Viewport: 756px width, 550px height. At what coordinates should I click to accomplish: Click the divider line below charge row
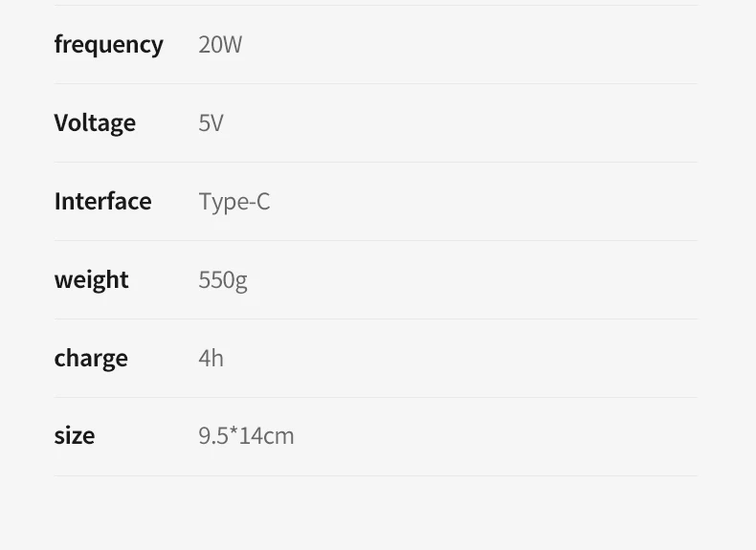click(x=375, y=397)
